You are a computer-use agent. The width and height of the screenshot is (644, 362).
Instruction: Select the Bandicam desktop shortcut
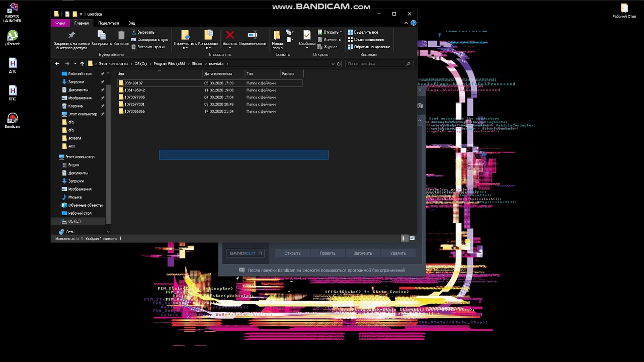click(x=12, y=121)
